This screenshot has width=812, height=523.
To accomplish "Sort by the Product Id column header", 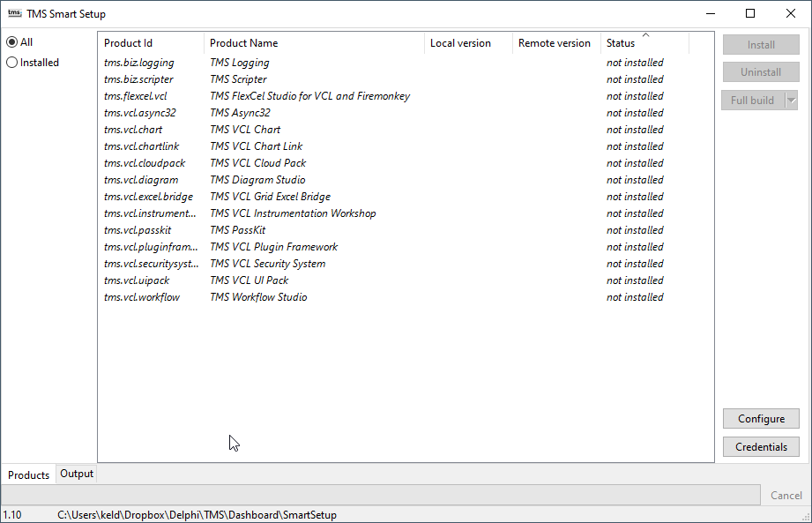I will coord(151,43).
